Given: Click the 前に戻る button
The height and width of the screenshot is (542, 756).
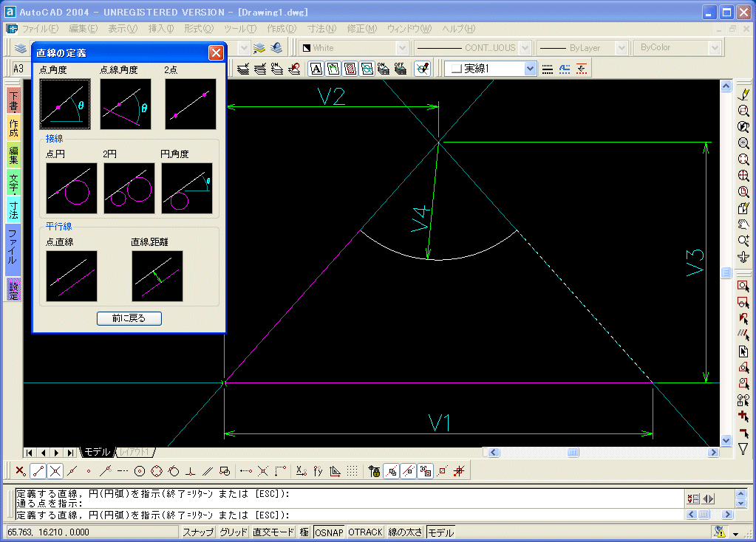Looking at the screenshot, I should coord(129,319).
